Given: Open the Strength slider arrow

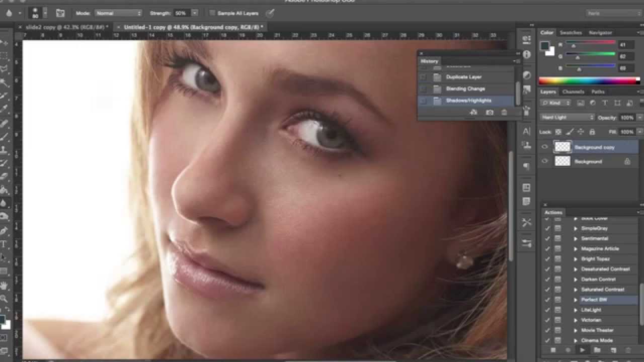Looking at the screenshot, I should pyautogui.click(x=195, y=13).
